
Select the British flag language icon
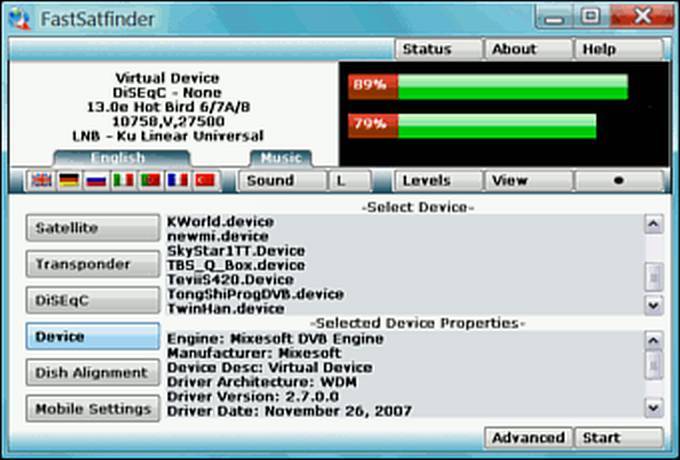[42, 180]
